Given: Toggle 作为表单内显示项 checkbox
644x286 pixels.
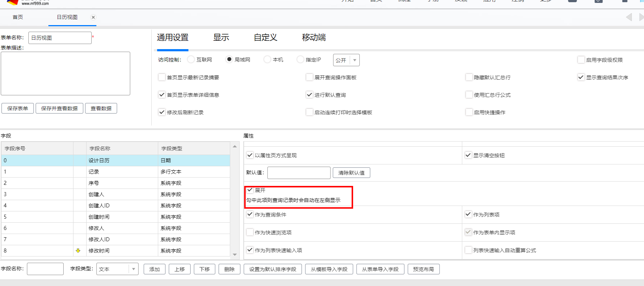Looking at the screenshot, I should 468,232.
